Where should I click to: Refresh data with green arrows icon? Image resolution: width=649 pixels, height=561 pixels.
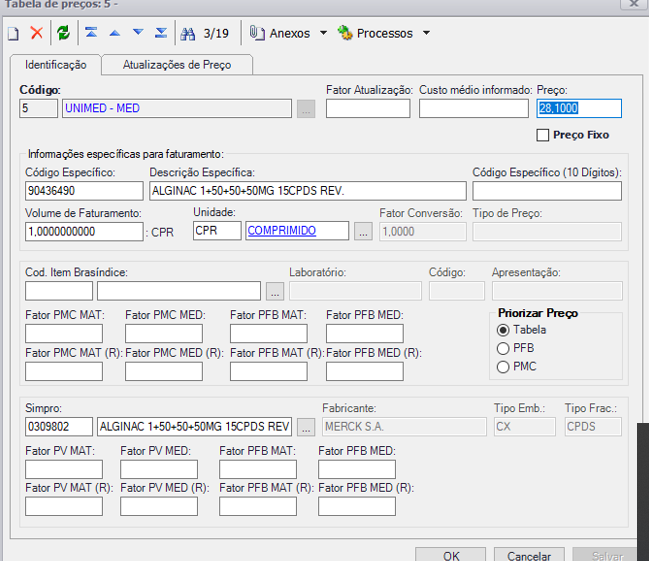(x=63, y=33)
